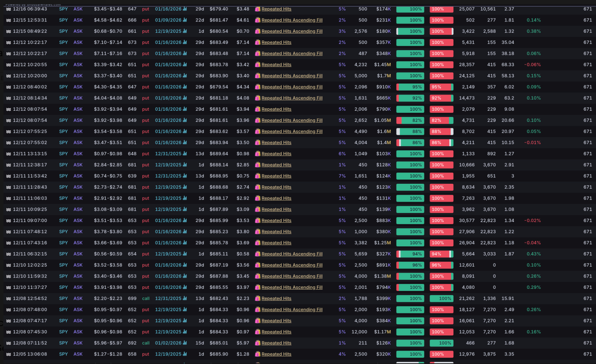
Task: Open Repeated Hits link in the 12/16 06:39:43 row
Action: (276, 9)
